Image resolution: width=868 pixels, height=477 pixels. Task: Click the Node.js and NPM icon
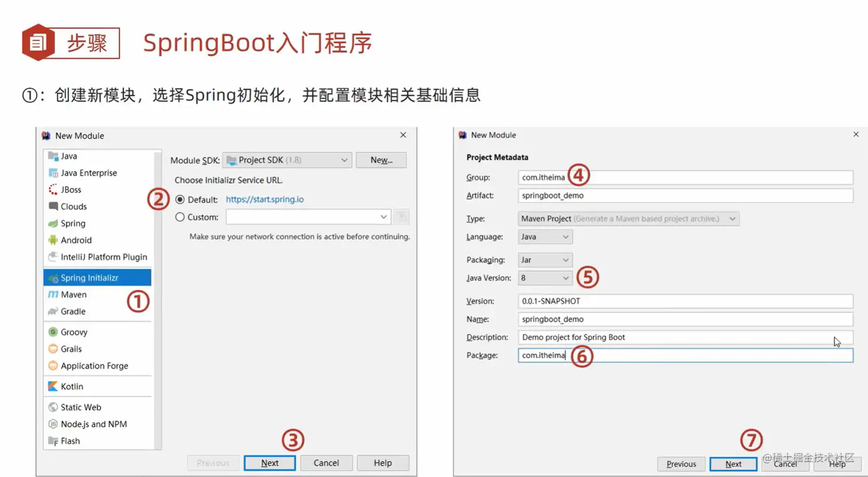(x=53, y=424)
